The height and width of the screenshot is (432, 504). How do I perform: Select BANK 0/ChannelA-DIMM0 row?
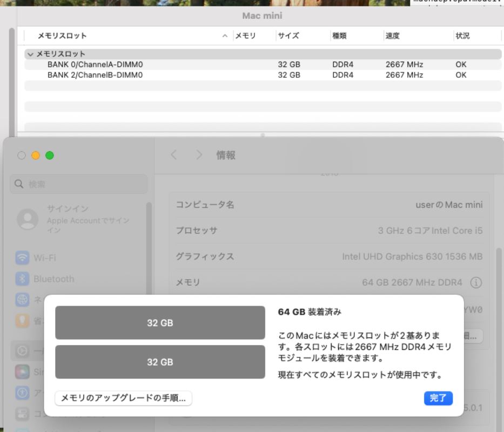point(263,64)
